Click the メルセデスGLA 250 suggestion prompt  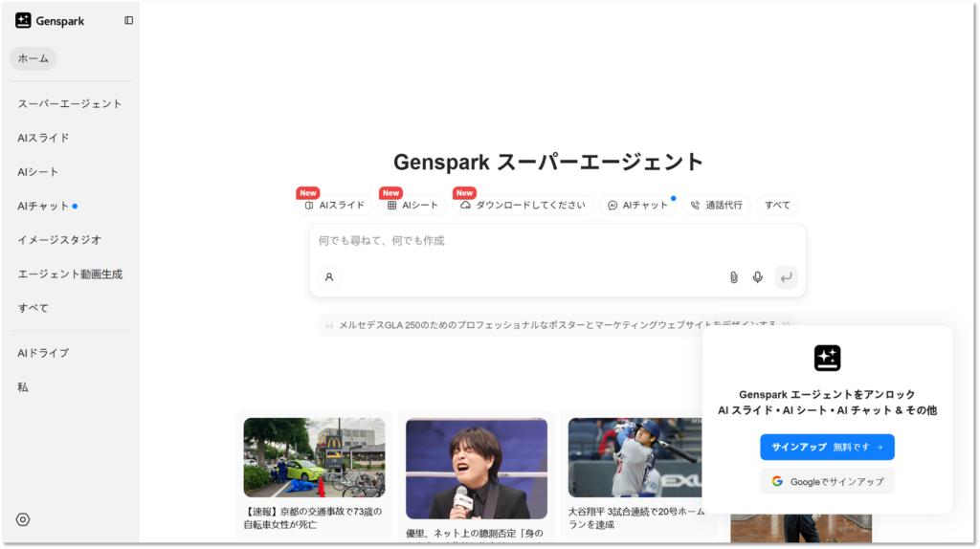coord(558,325)
